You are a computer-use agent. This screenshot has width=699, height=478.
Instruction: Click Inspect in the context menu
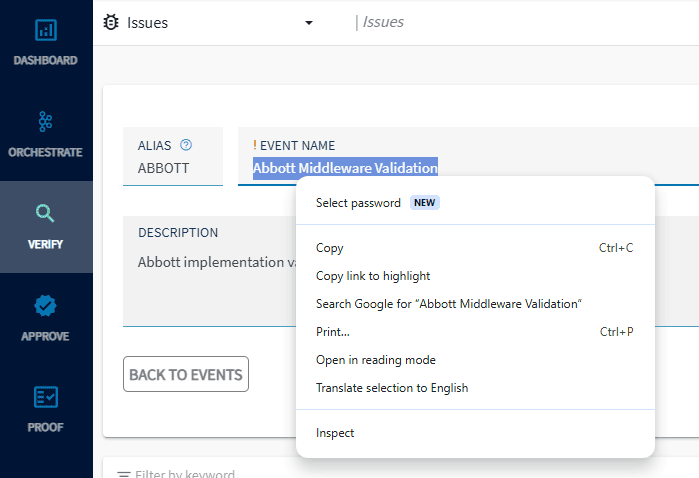tap(475, 433)
